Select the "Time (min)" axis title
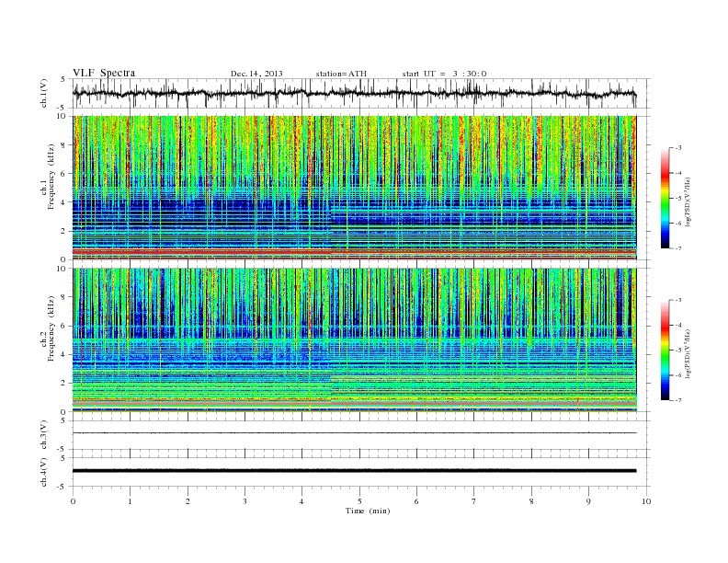Image resolution: width=728 pixels, height=563 pixels. [x=368, y=511]
